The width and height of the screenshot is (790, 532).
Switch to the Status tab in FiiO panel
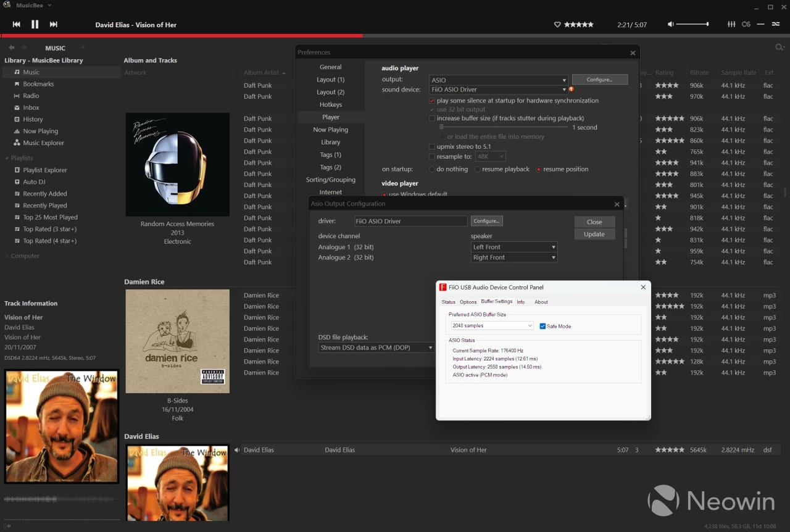[448, 302]
